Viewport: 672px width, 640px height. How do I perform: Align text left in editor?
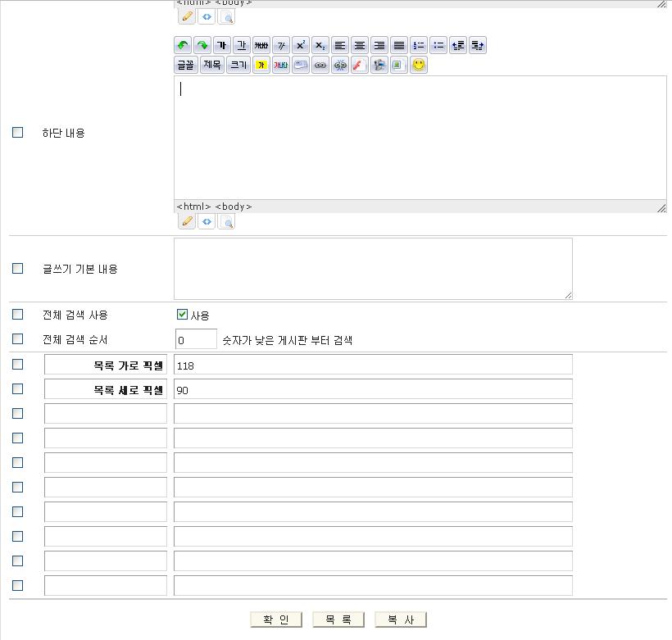(x=340, y=45)
